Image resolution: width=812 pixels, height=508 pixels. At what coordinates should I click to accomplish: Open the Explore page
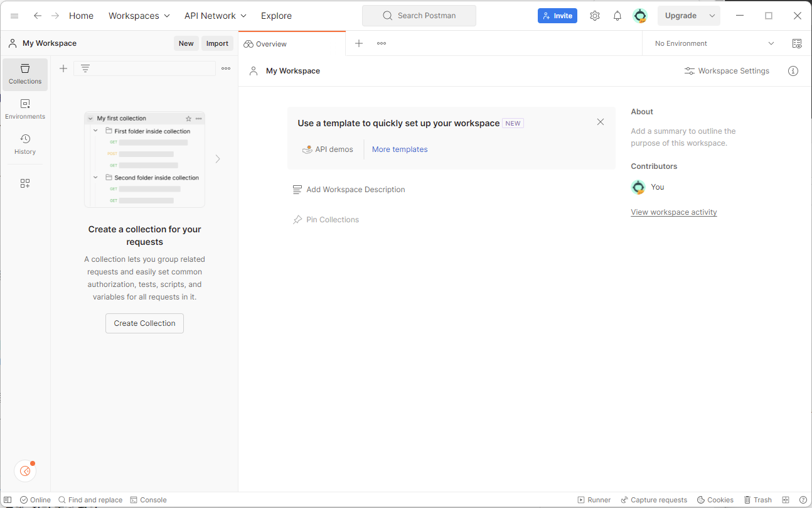point(276,16)
